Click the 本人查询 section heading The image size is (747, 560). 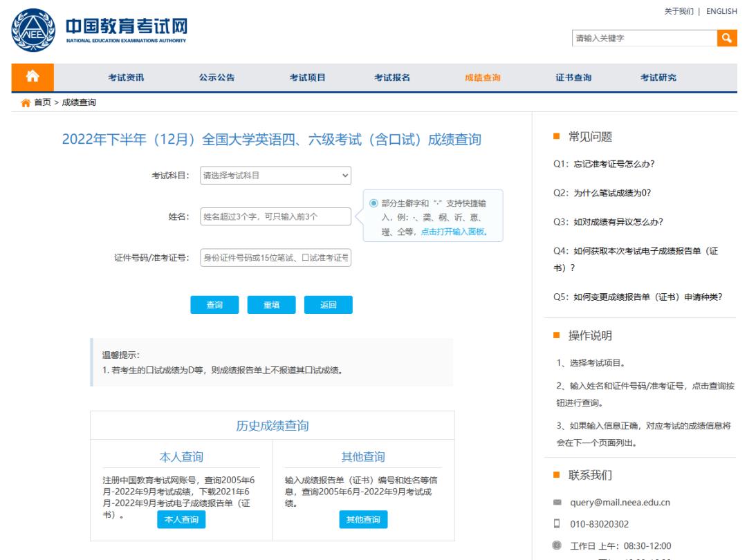181,457
